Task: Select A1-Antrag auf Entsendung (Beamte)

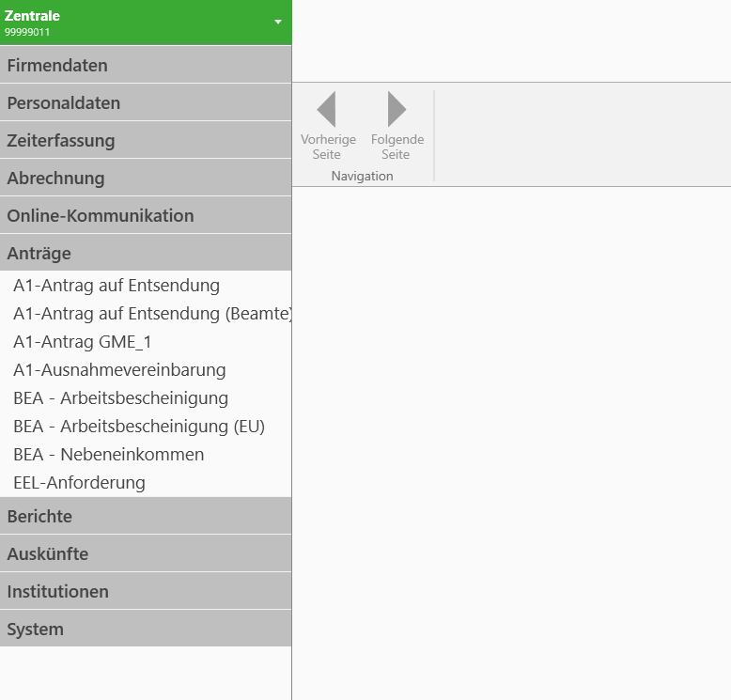Action: (152, 314)
